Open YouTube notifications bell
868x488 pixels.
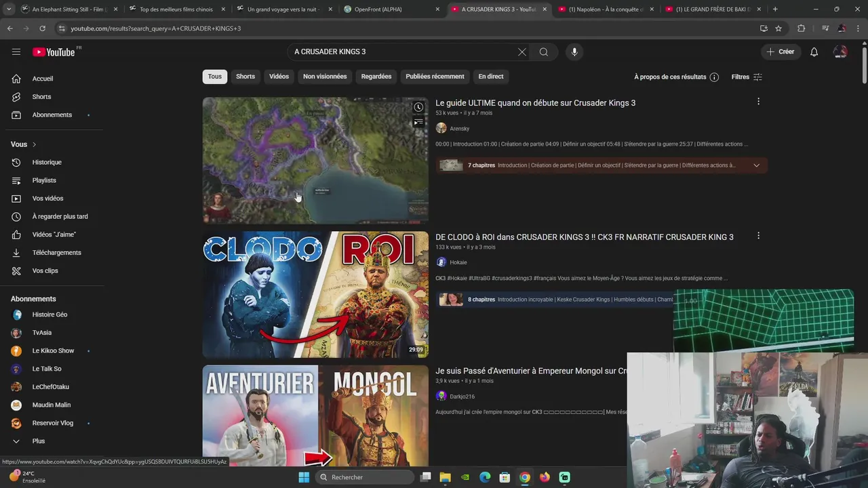click(814, 52)
